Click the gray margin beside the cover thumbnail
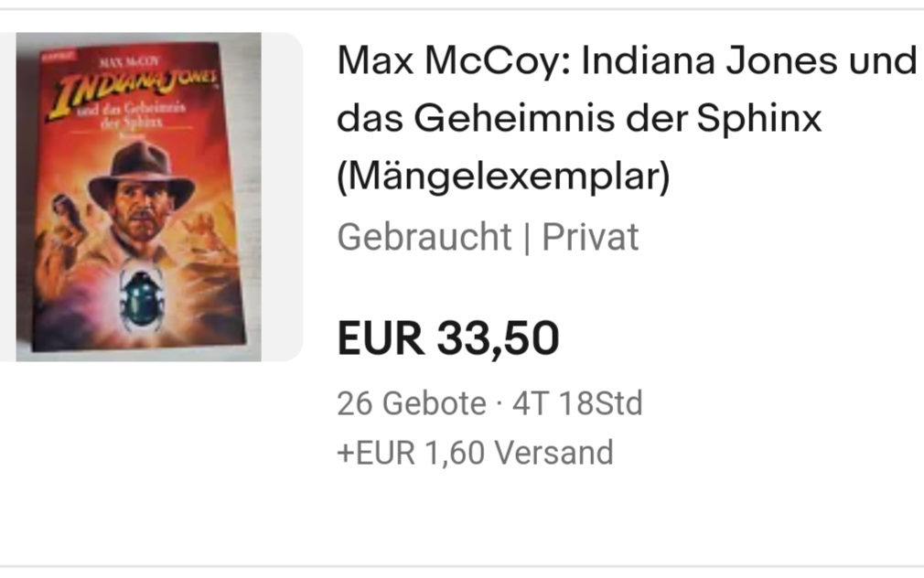Image resolution: width=924 pixels, height=578 pixels. pyautogui.click(x=283, y=197)
